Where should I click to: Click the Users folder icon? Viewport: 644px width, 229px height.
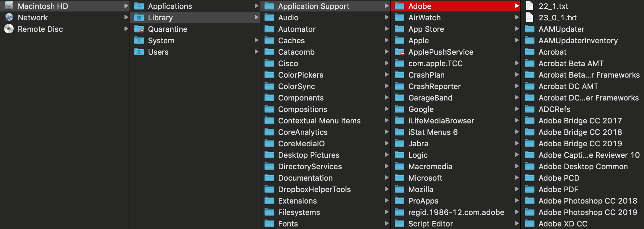tap(139, 52)
